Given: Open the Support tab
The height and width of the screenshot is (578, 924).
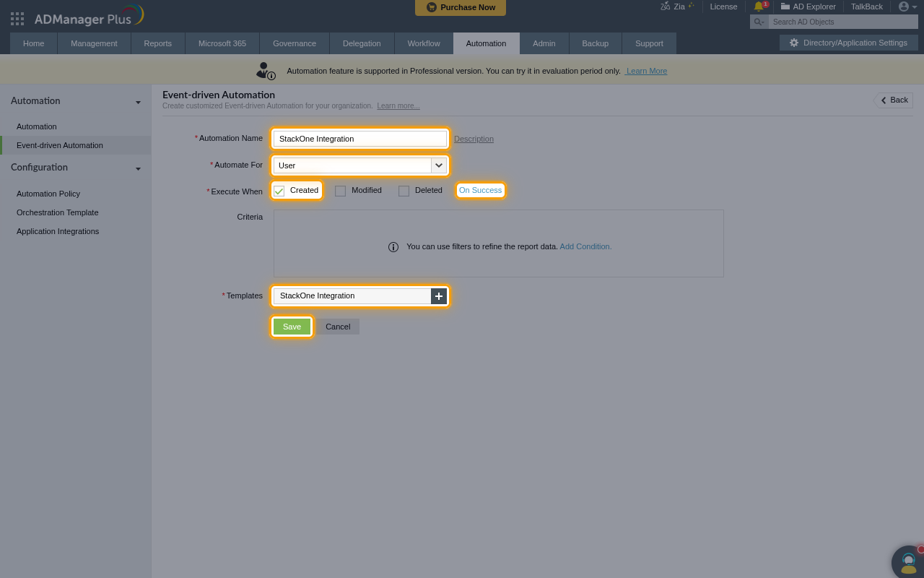Looking at the screenshot, I should click(x=649, y=43).
